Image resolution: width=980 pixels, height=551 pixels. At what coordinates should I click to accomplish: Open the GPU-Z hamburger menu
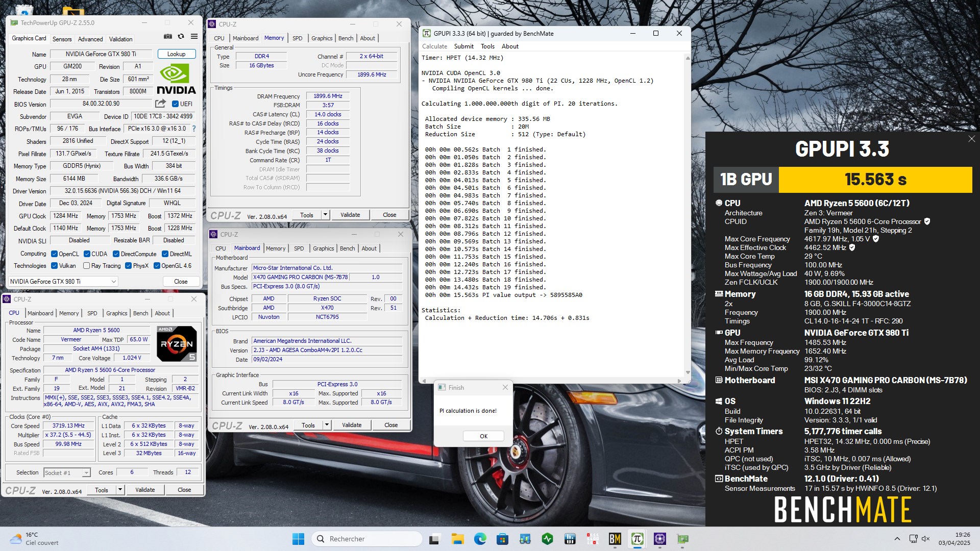(x=194, y=37)
